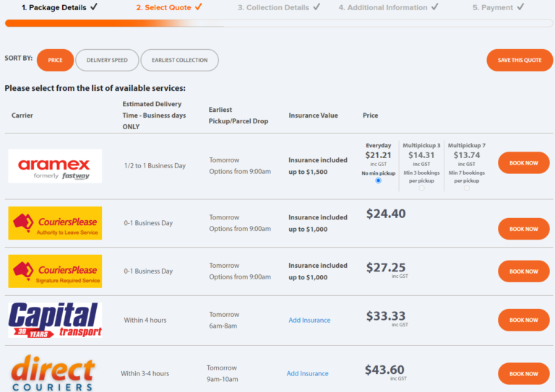Jump to the Payment step
This screenshot has width=555, height=392.
click(x=498, y=7)
